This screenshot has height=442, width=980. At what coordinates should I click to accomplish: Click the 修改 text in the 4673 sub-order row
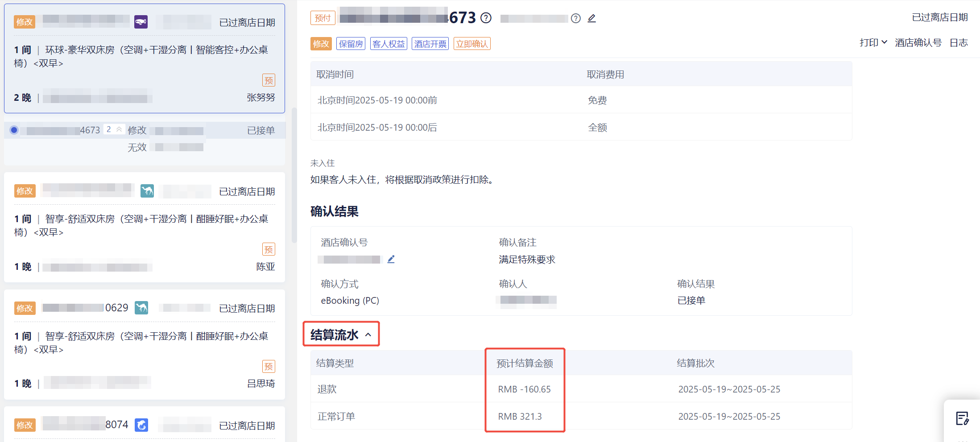coord(137,130)
